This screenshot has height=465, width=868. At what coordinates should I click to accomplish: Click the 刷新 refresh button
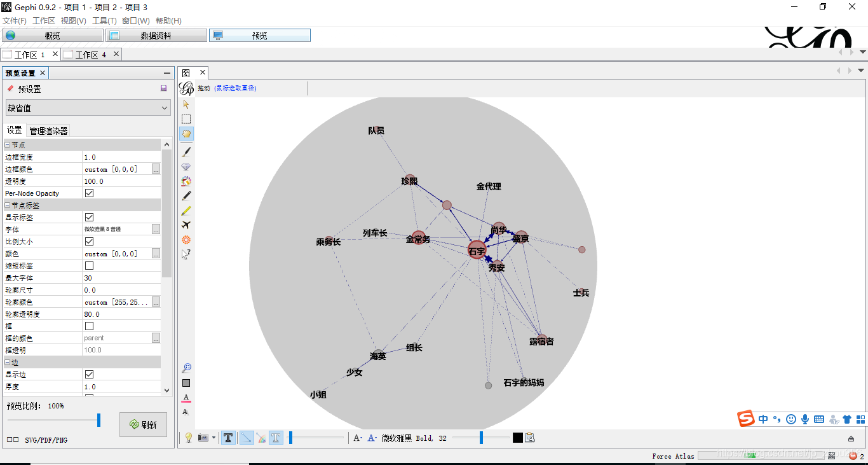(x=144, y=424)
